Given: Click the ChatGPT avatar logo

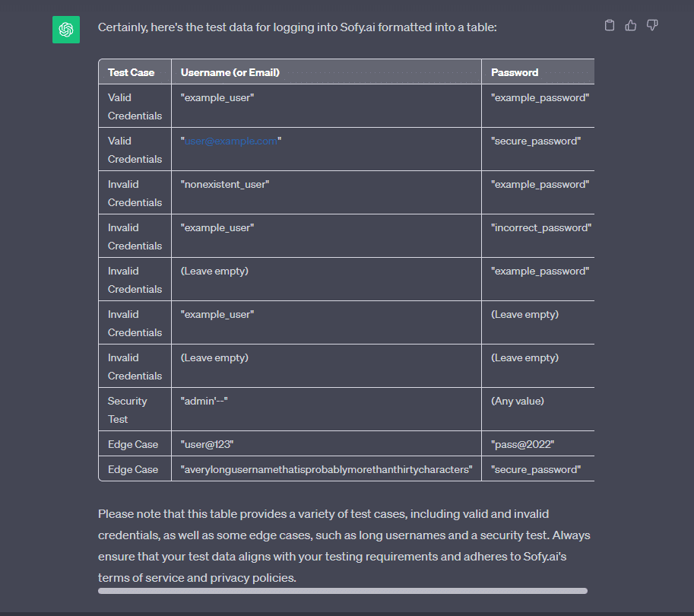Looking at the screenshot, I should coord(66,30).
